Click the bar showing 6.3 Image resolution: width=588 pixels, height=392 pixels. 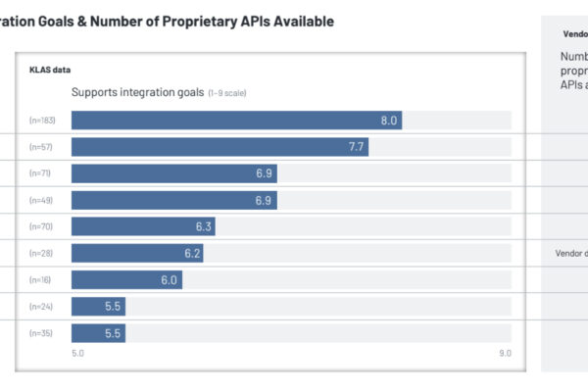coord(143,226)
